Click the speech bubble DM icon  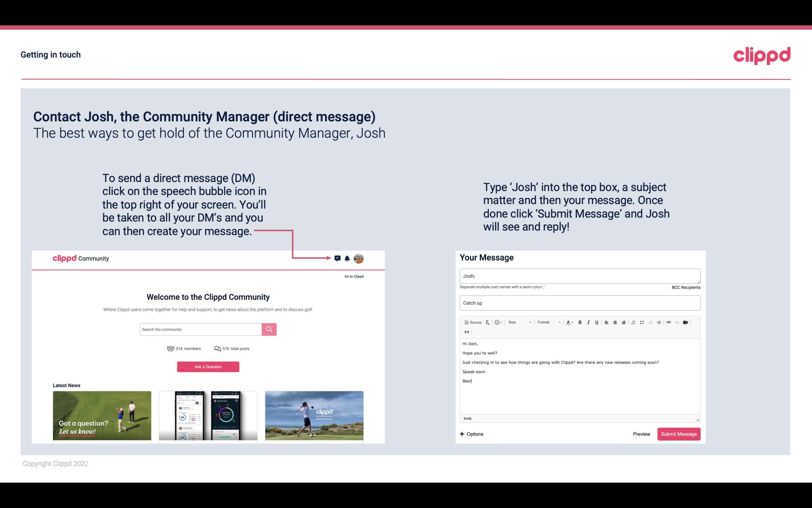click(337, 258)
